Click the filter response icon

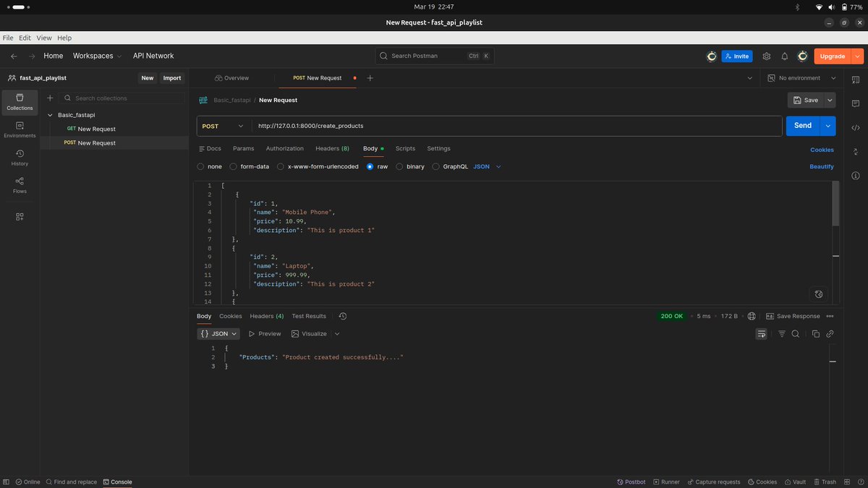click(782, 334)
